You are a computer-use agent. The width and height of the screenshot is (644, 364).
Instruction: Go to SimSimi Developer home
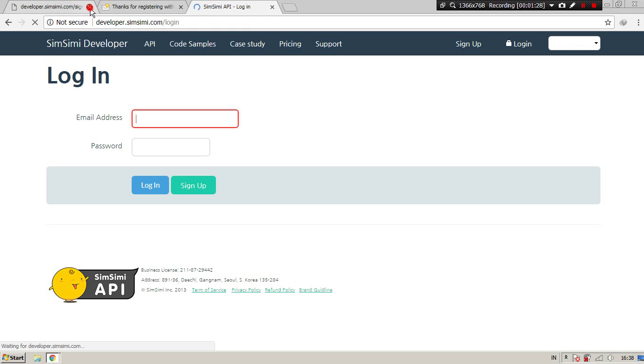tap(87, 44)
